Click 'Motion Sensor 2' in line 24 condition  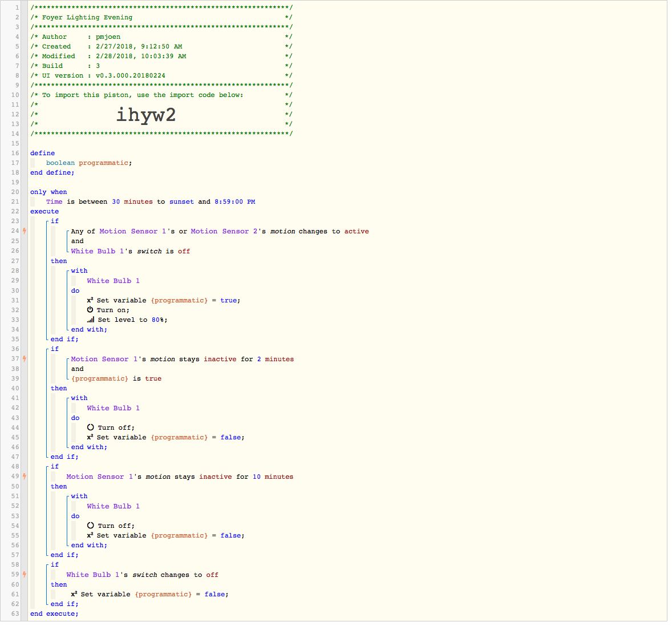pyautogui.click(x=224, y=231)
